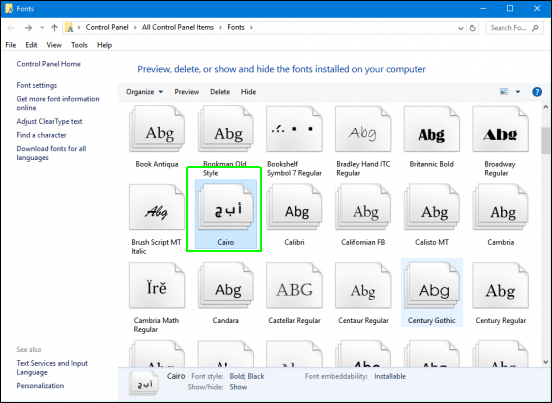Select the Castellar Regular font thumbnail
Image resolution: width=552 pixels, height=403 pixels.
[294, 285]
